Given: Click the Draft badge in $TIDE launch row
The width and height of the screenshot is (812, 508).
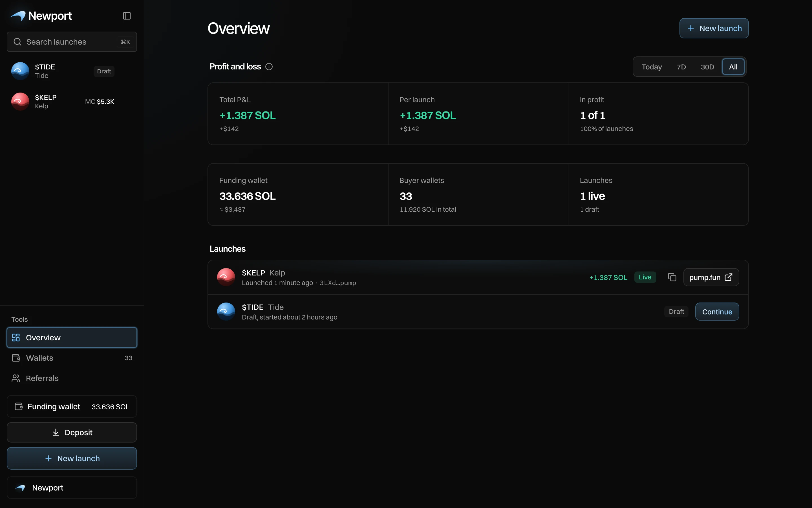Looking at the screenshot, I should click(x=676, y=312).
